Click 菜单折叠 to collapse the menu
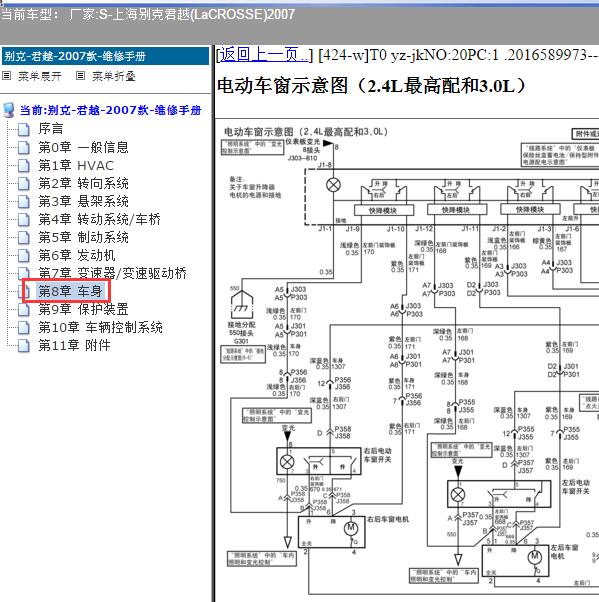599x602 pixels. click(x=114, y=76)
